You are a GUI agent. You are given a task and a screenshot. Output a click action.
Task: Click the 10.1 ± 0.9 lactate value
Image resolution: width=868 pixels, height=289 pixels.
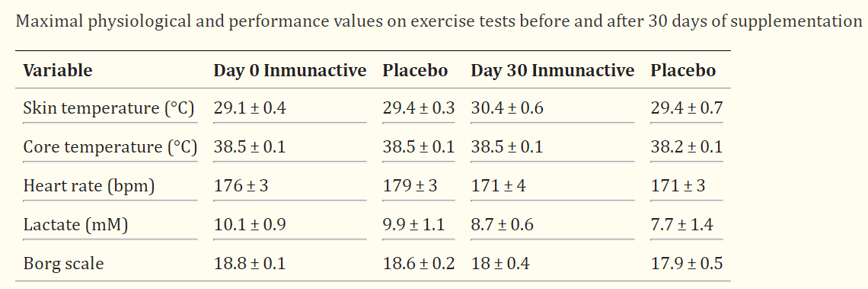click(x=250, y=225)
